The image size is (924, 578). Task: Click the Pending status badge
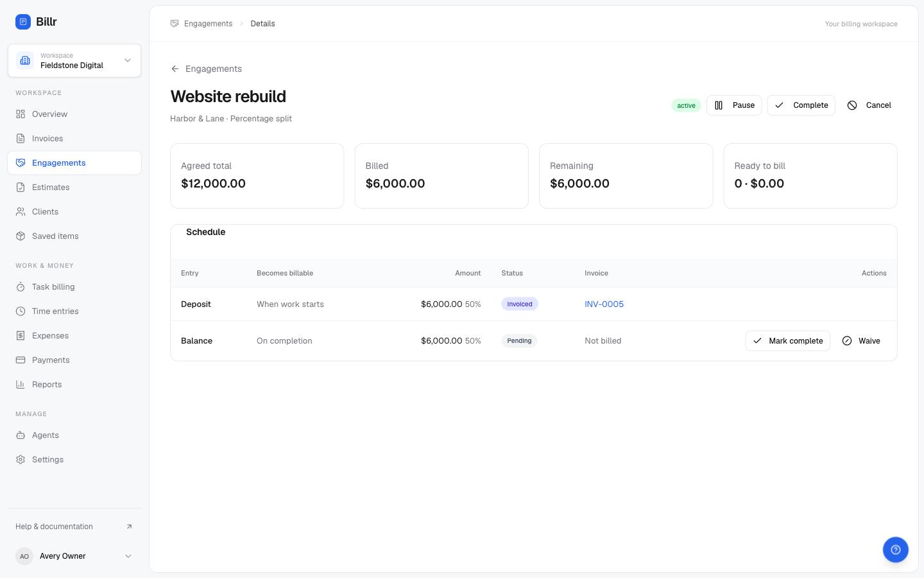pos(519,341)
